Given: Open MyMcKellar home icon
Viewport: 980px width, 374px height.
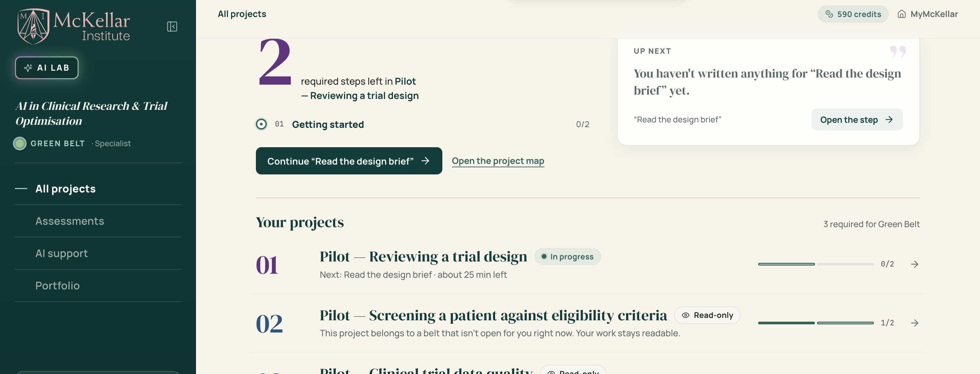Looking at the screenshot, I should pyautogui.click(x=901, y=14).
